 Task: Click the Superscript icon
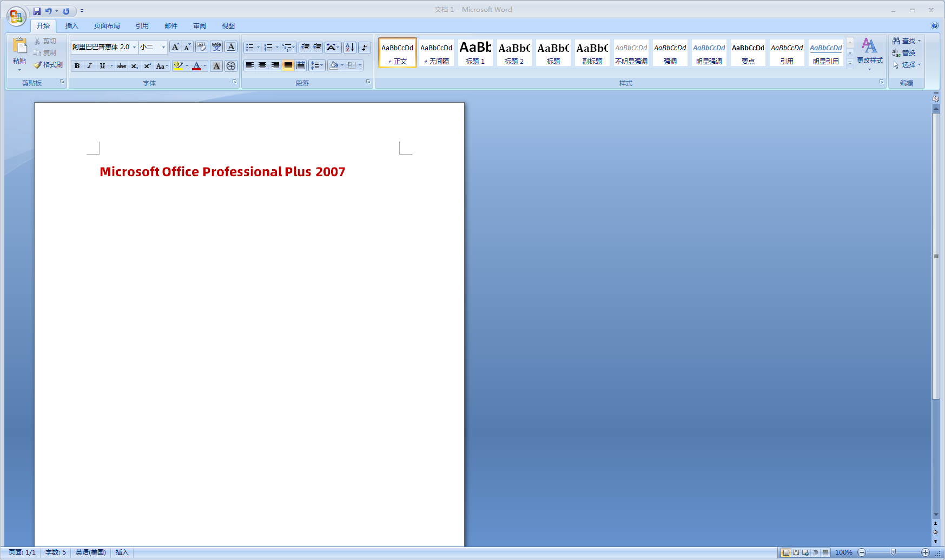[x=147, y=66]
